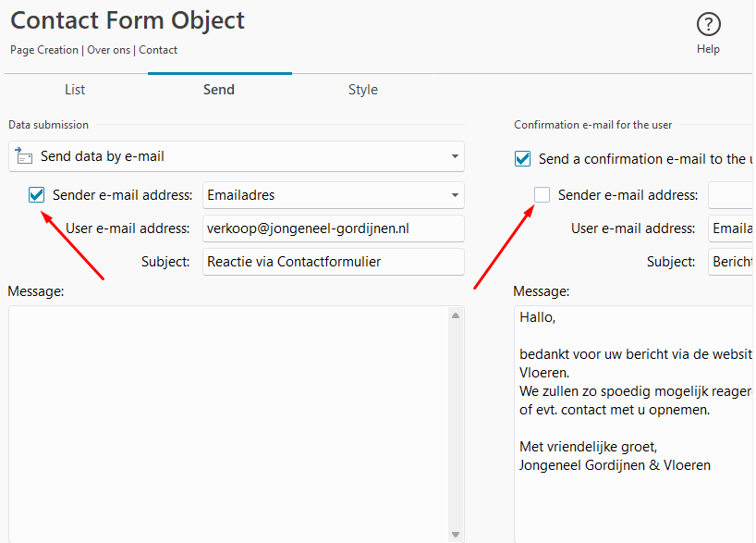The height and width of the screenshot is (543, 756).
Task: Focus the confirmation Subject field
Action: pyautogui.click(x=731, y=262)
